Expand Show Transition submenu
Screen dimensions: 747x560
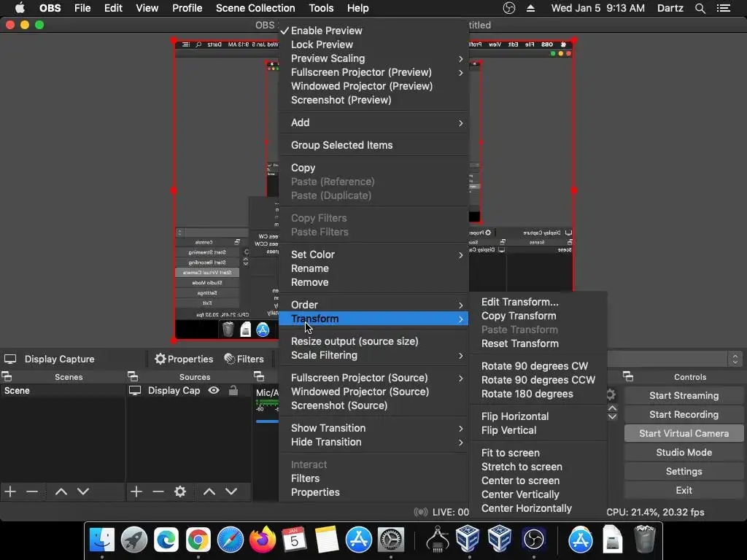373,428
